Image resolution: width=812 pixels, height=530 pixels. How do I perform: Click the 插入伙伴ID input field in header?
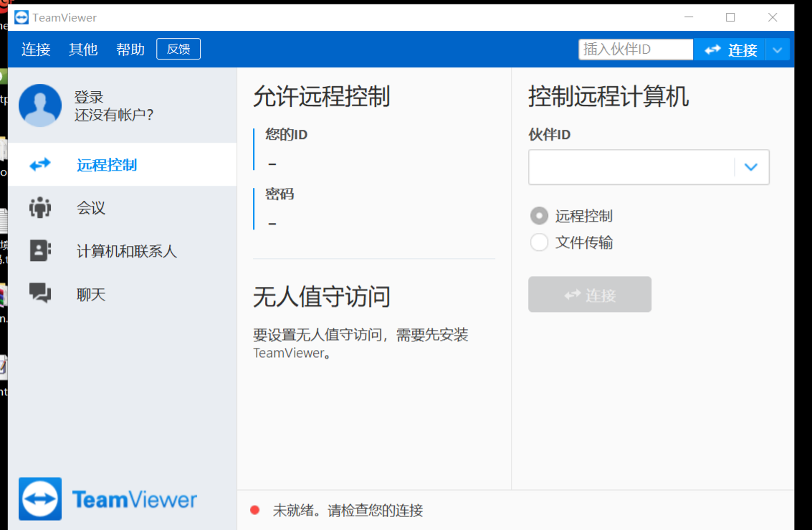636,49
